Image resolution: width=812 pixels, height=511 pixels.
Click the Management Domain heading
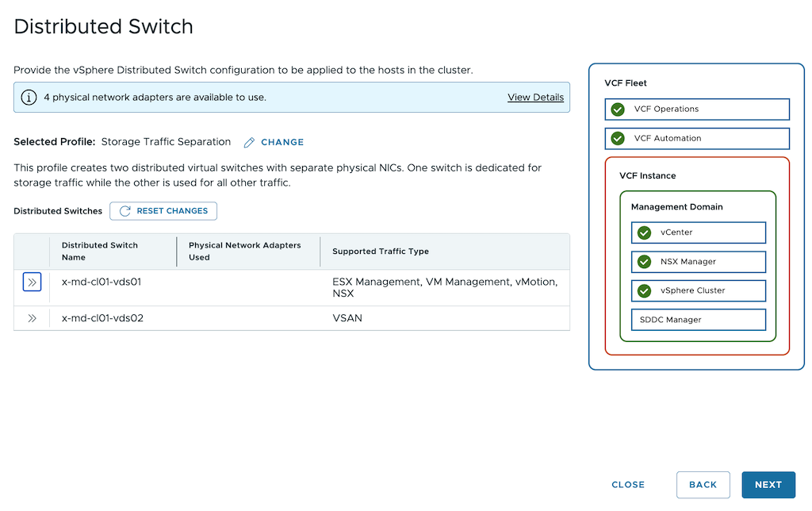click(x=677, y=207)
